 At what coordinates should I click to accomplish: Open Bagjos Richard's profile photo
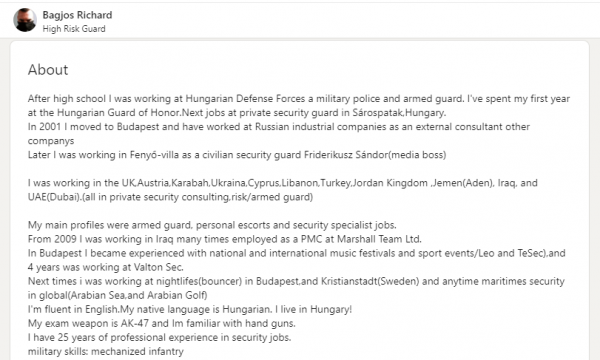pos(25,20)
